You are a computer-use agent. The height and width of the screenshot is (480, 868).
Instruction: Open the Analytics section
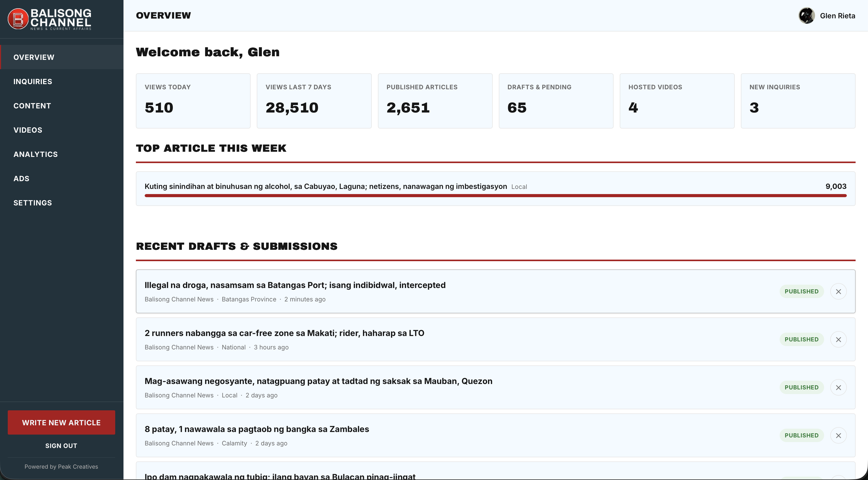[x=62, y=154]
